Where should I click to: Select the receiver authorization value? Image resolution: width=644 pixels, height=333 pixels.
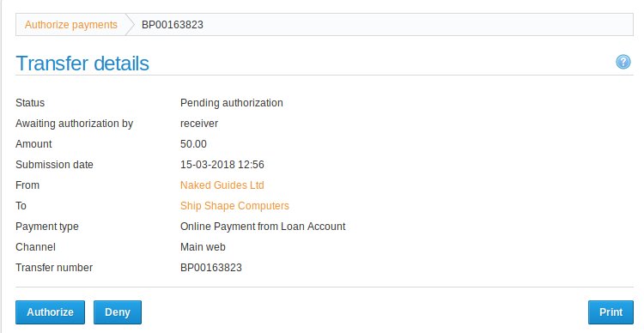[x=199, y=124]
